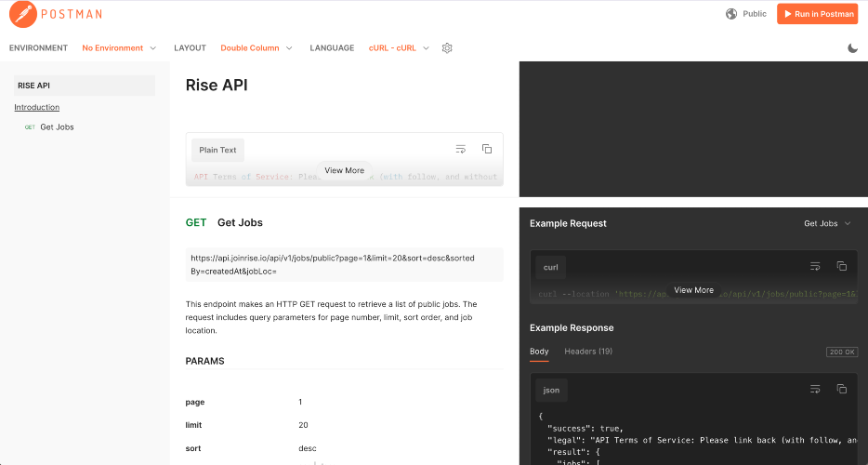Switch to the Body response tab
This screenshot has width=868, height=465.
[x=539, y=352]
